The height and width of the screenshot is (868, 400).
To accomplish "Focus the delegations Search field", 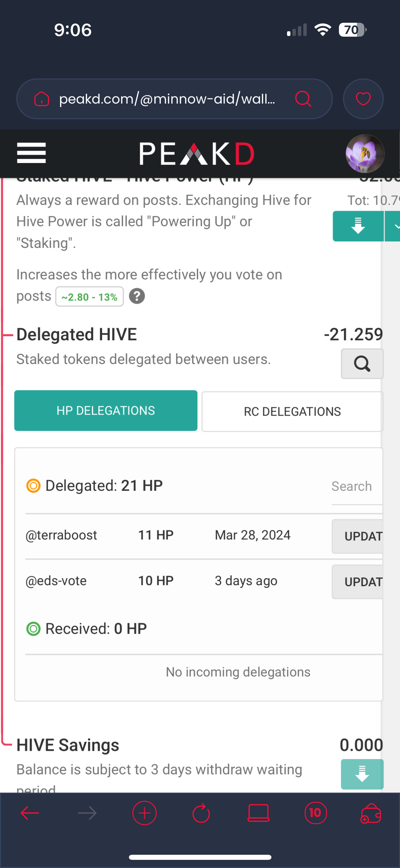I will [x=357, y=487].
